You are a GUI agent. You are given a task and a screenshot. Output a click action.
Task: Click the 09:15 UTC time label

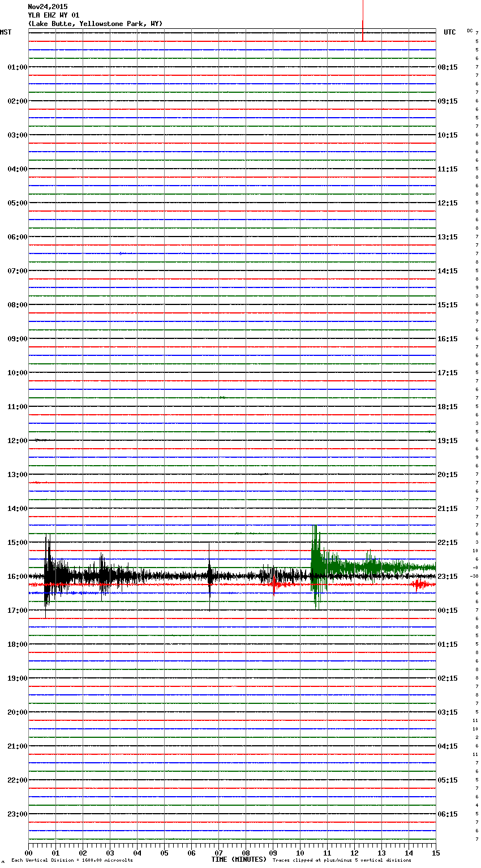[x=448, y=101]
